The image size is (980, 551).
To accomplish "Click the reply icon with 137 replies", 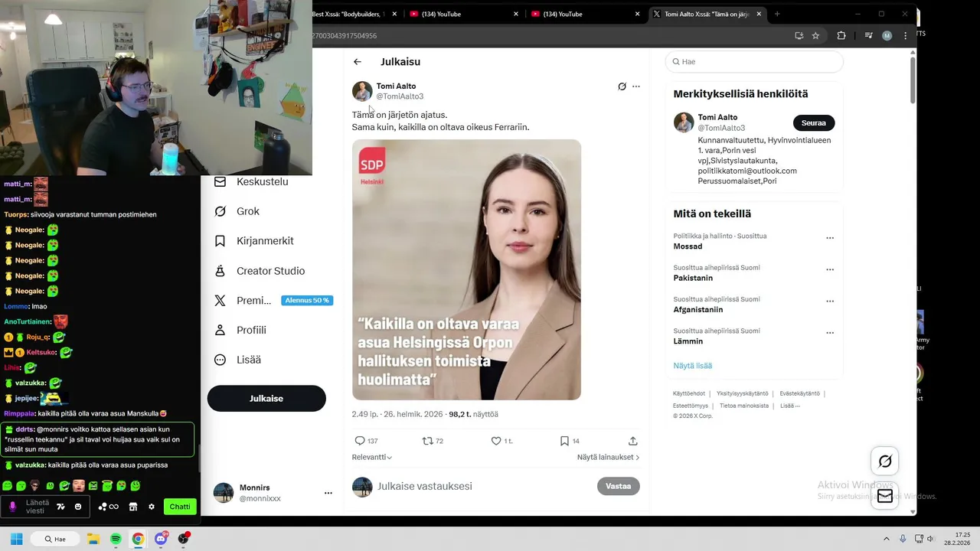I will (x=360, y=441).
